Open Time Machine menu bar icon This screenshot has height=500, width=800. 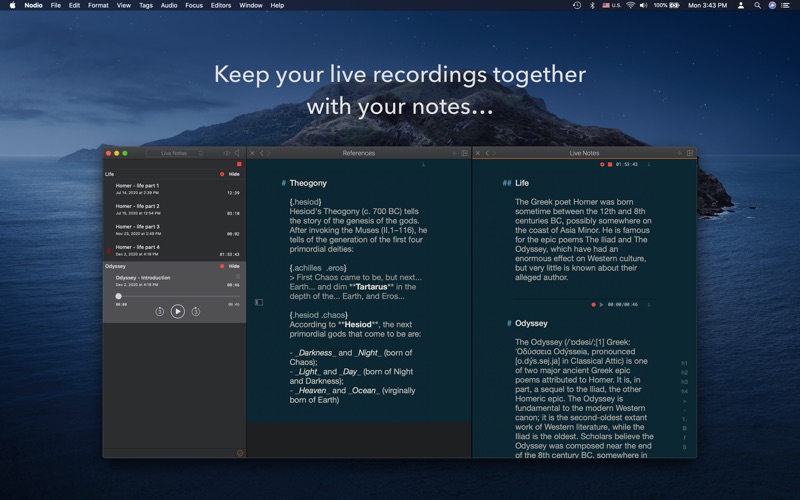coord(577,5)
